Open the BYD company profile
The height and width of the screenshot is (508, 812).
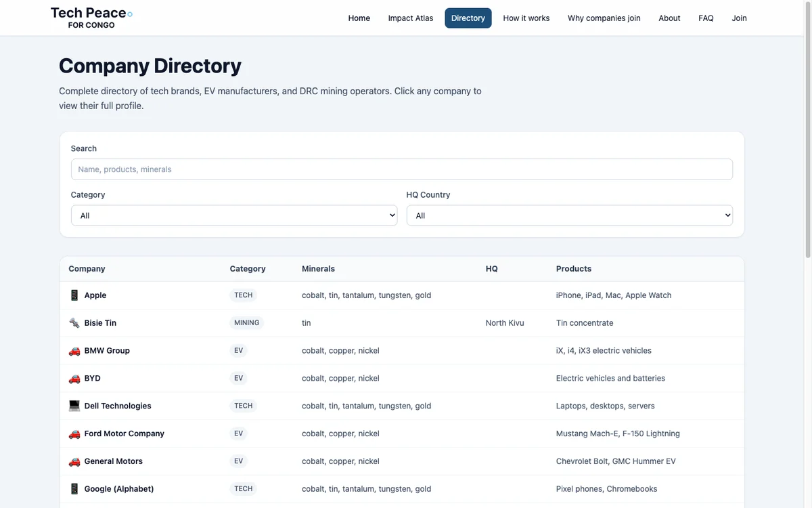[x=93, y=379]
